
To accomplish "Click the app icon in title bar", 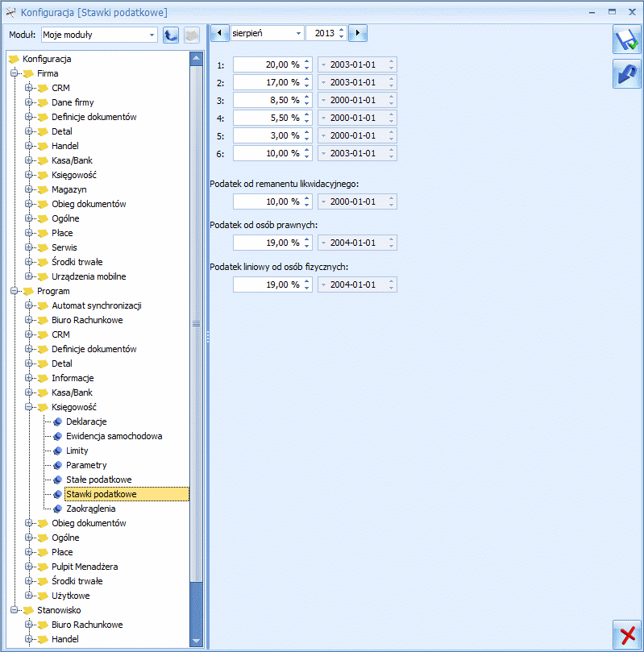I will (10, 12).
